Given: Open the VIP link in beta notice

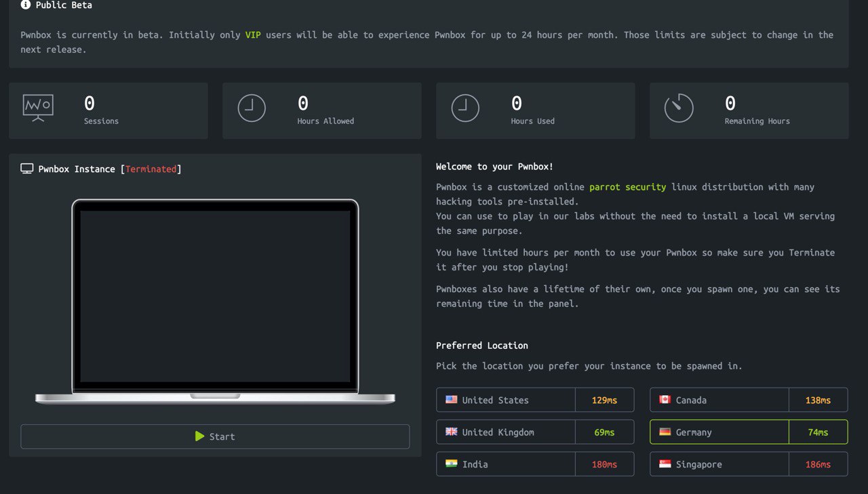Looking at the screenshot, I should (253, 35).
